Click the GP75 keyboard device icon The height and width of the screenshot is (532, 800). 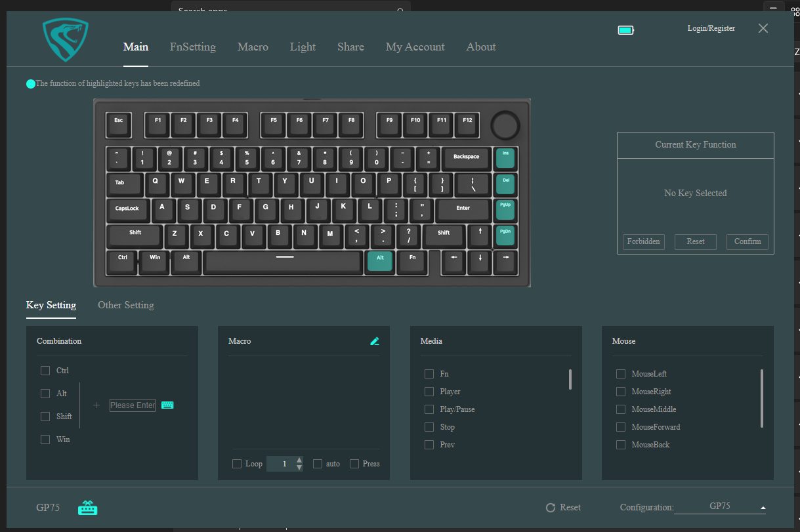click(87, 508)
